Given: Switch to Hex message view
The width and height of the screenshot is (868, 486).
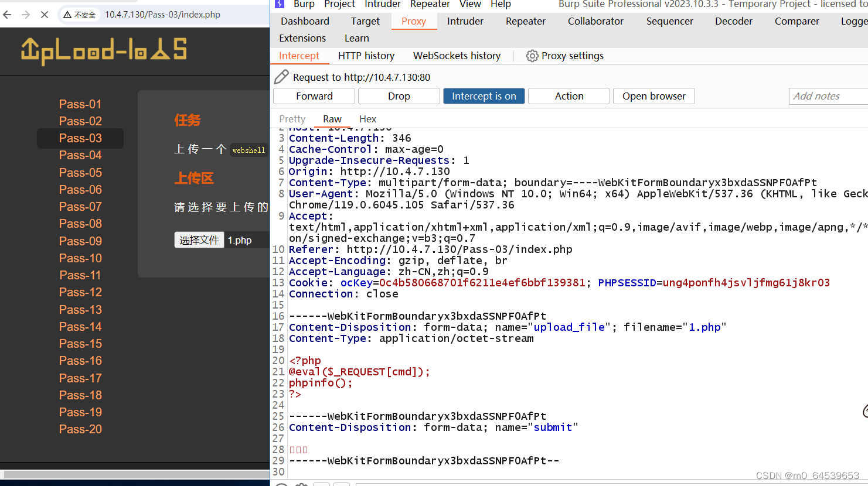Looking at the screenshot, I should 368,119.
